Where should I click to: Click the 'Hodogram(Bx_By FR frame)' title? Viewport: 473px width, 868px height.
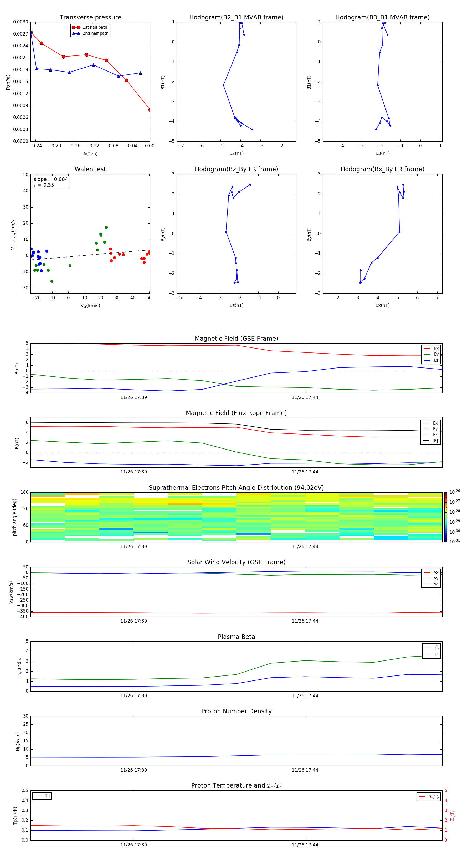[x=382, y=169]
